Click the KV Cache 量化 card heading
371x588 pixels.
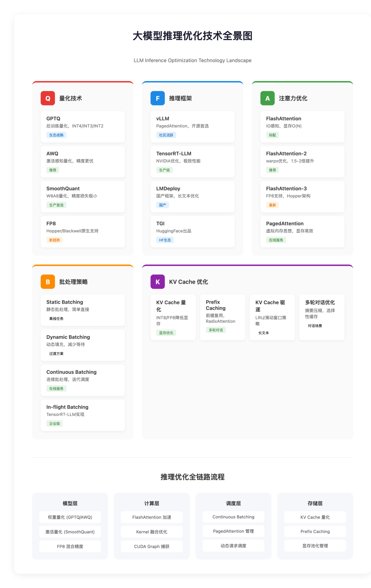click(x=171, y=306)
